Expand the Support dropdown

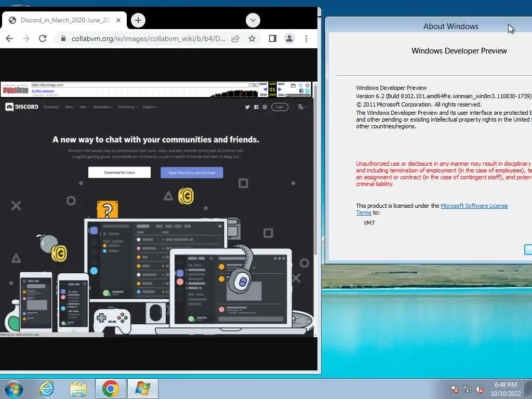pos(150,107)
